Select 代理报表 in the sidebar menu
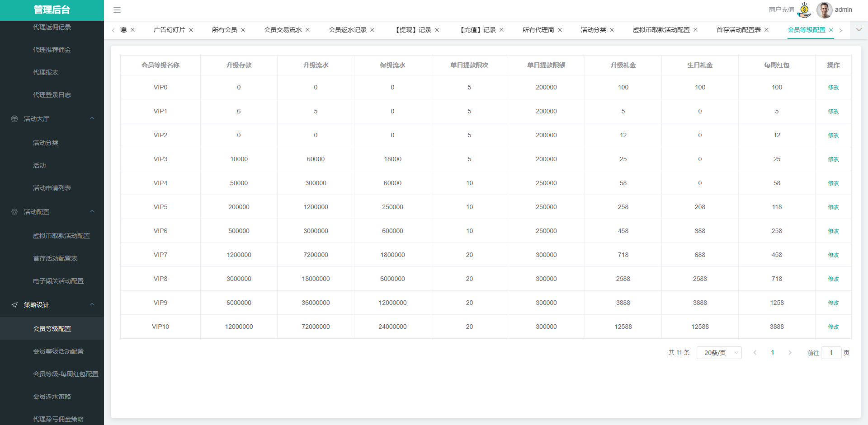 (x=46, y=72)
